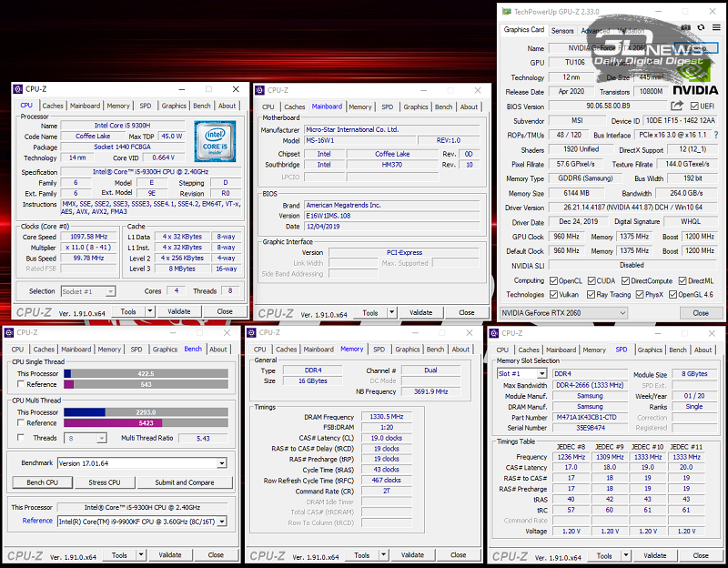Open Slot #1 memory slot dropdown
The width and height of the screenshot is (728, 568).
[541, 374]
